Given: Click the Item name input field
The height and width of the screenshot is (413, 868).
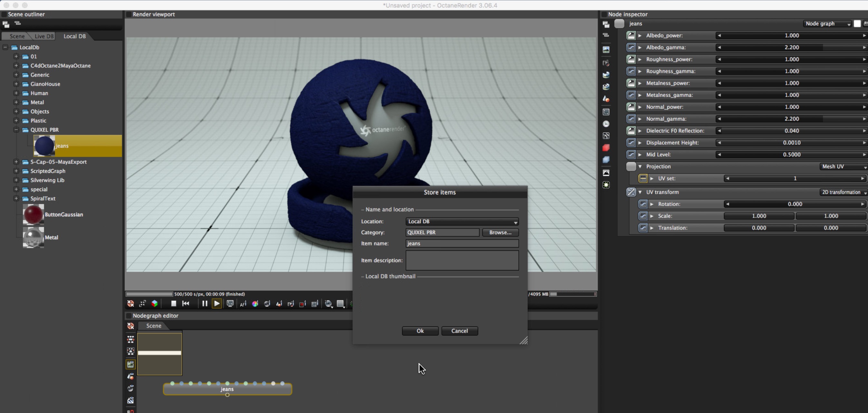Looking at the screenshot, I should (462, 244).
